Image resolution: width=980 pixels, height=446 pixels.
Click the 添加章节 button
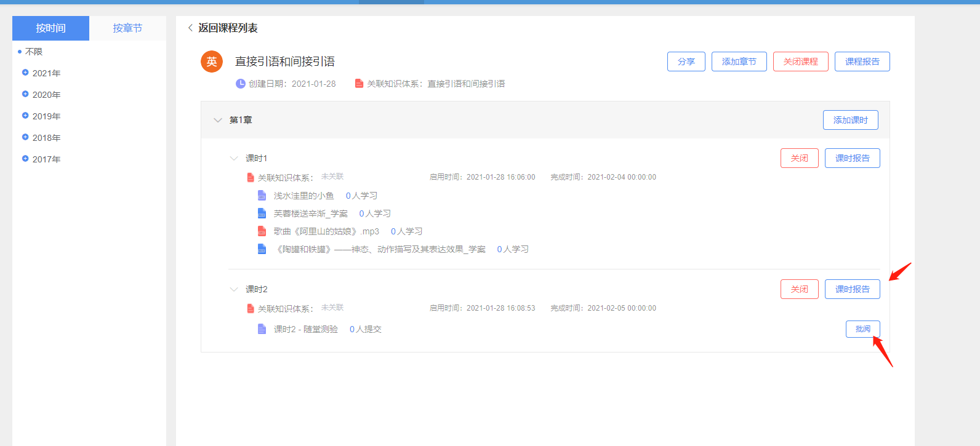pyautogui.click(x=739, y=62)
